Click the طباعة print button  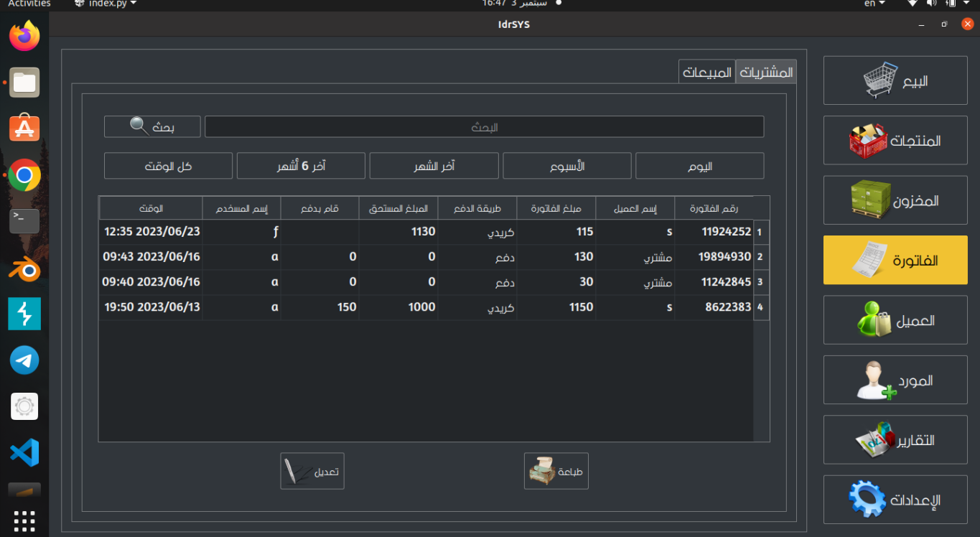coord(556,471)
